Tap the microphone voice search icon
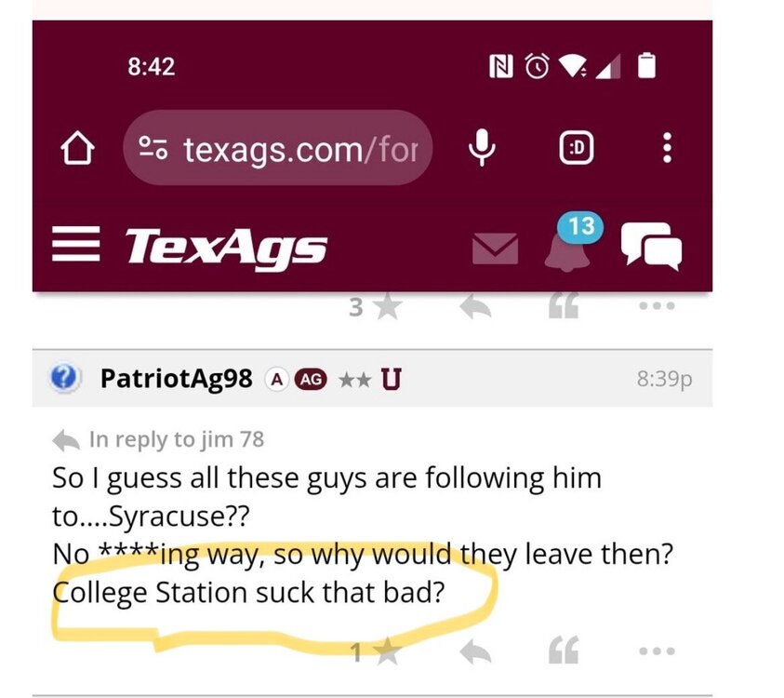Screen dimensions: 784x698 482,149
